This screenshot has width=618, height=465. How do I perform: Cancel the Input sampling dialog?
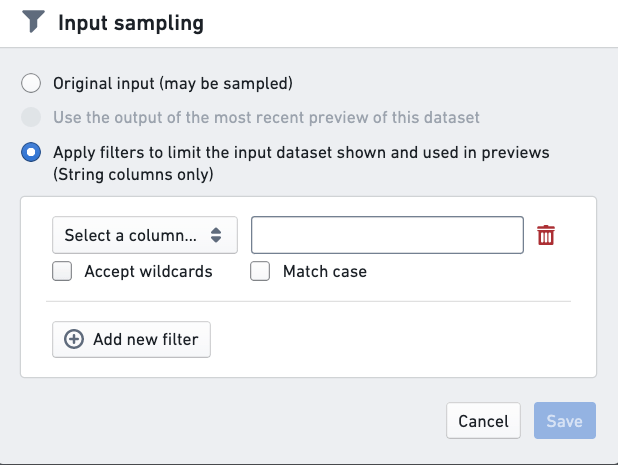483,421
